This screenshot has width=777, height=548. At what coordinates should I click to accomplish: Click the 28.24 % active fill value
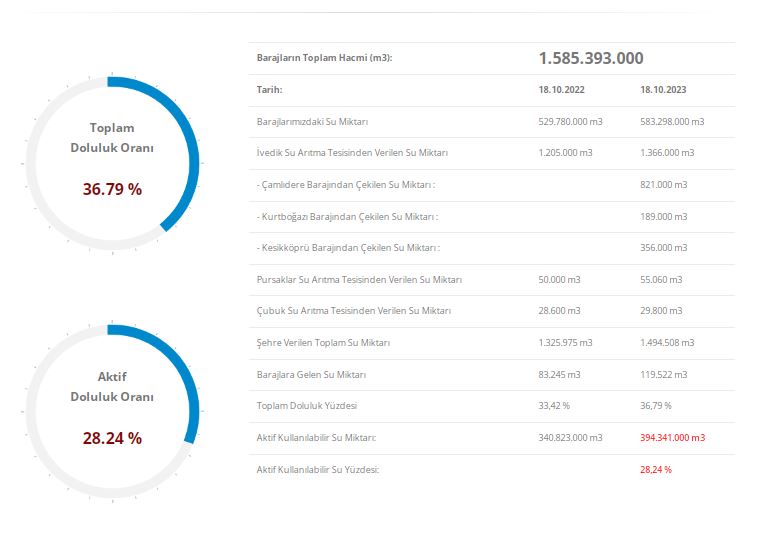[112, 438]
